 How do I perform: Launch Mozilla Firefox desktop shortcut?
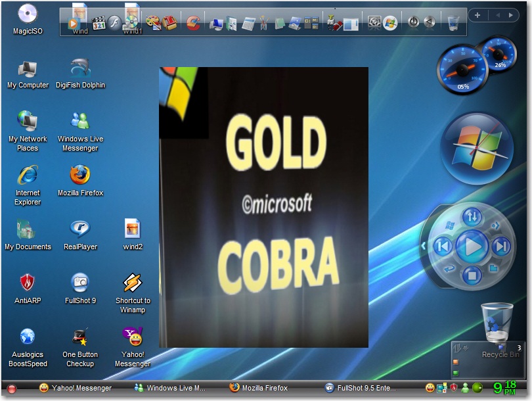(x=80, y=181)
